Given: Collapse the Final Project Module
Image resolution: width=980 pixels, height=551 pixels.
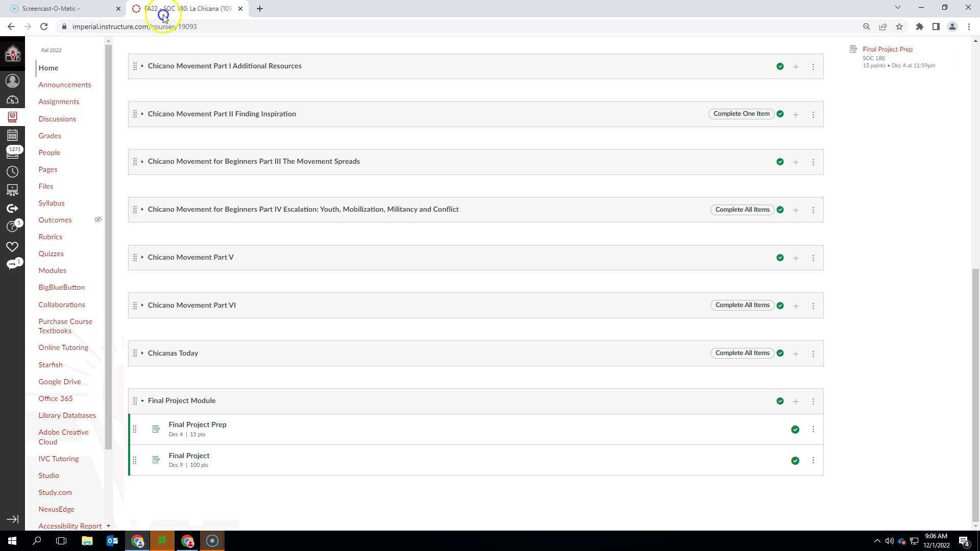Looking at the screenshot, I should [142, 401].
